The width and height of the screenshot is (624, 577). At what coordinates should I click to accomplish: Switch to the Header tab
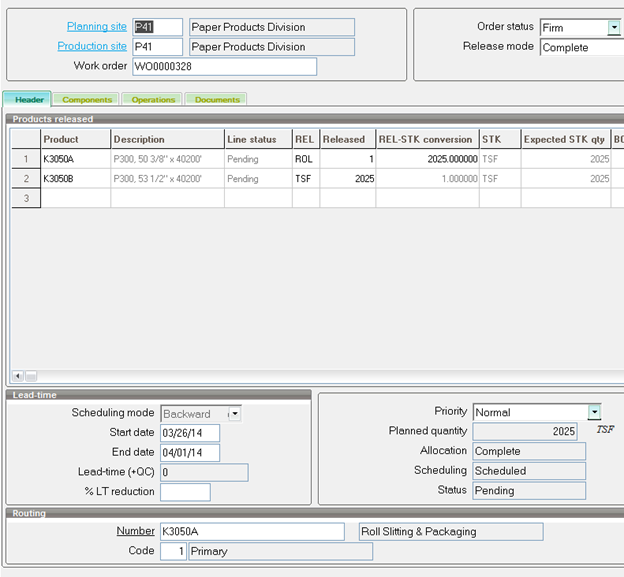tap(29, 99)
